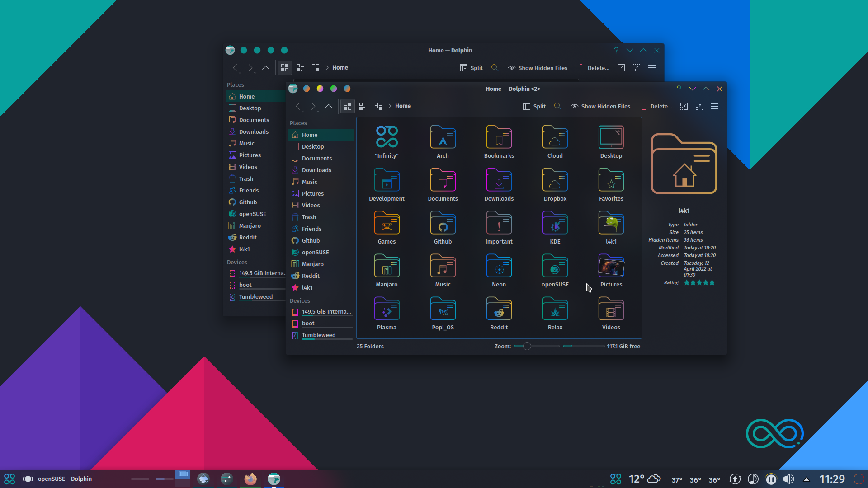This screenshot has height=488, width=868.
Task: Open the Github folder
Action: coord(443,226)
